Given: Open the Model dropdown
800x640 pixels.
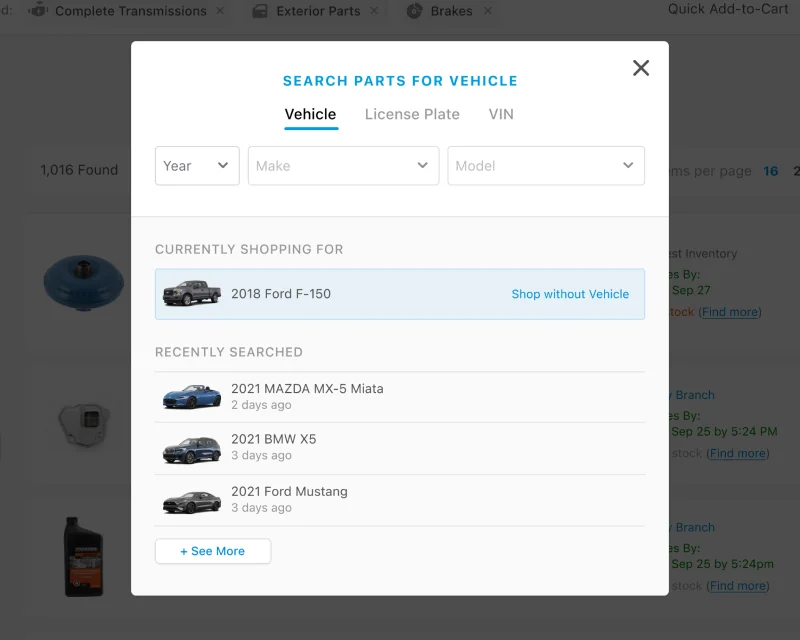Looking at the screenshot, I should pyautogui.click(x=546, y=166).
